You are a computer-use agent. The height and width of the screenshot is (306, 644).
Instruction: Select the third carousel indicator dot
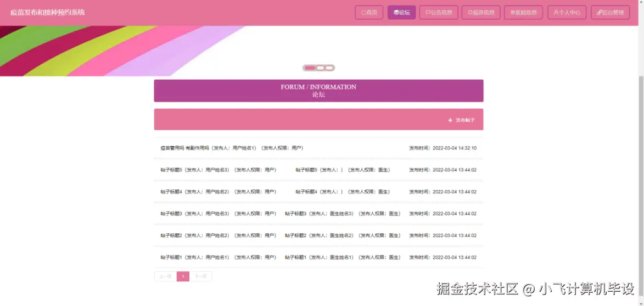pyautogui.click(x=329, y=68)
